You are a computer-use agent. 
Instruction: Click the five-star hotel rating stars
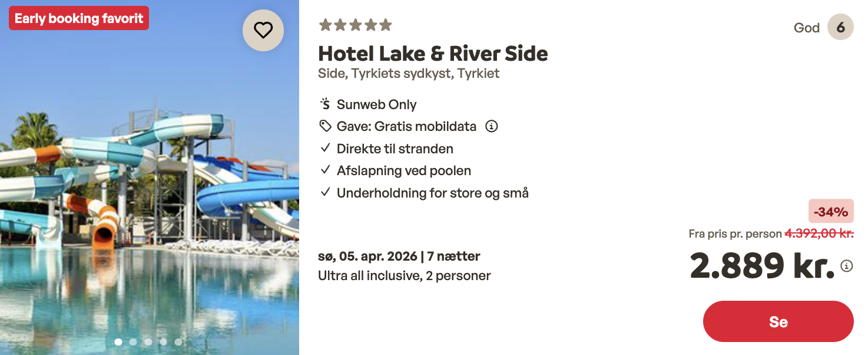tap(355, 25)
